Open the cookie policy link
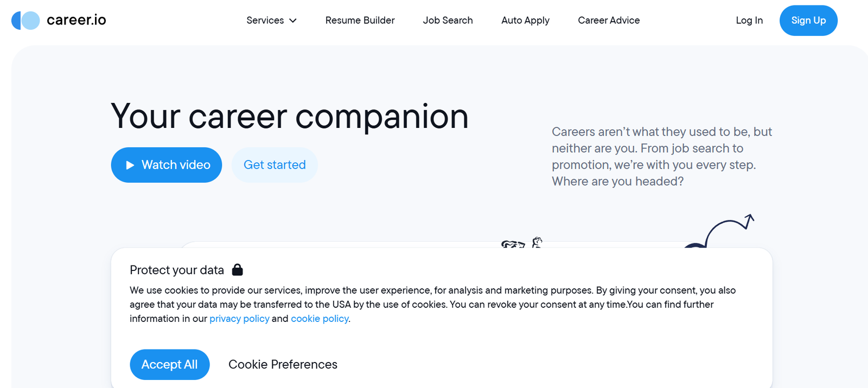Screen dimensions: 868x388 (320, 319)
